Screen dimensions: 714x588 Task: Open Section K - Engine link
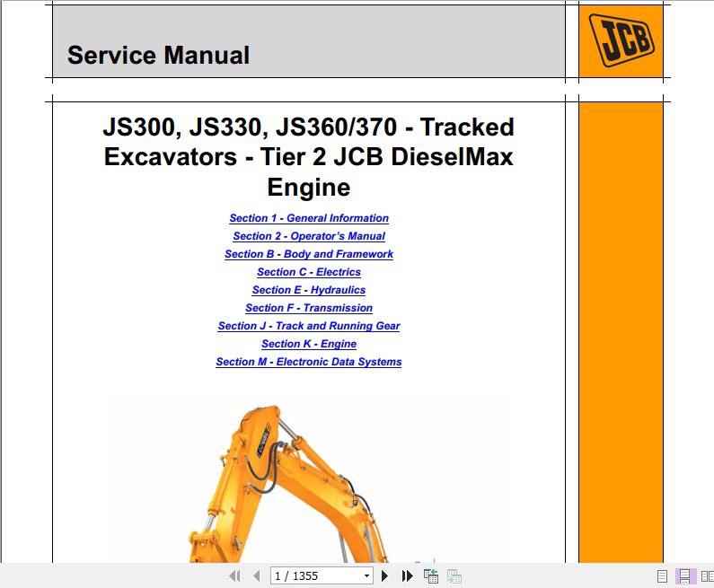click(309, 344)
